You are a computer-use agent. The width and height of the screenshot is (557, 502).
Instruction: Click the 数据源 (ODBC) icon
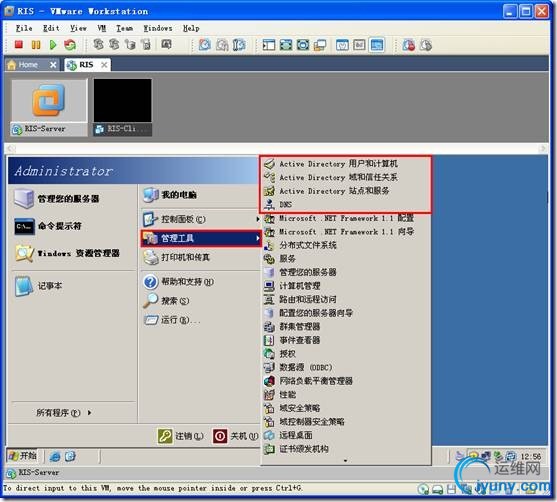click(269, 367)
